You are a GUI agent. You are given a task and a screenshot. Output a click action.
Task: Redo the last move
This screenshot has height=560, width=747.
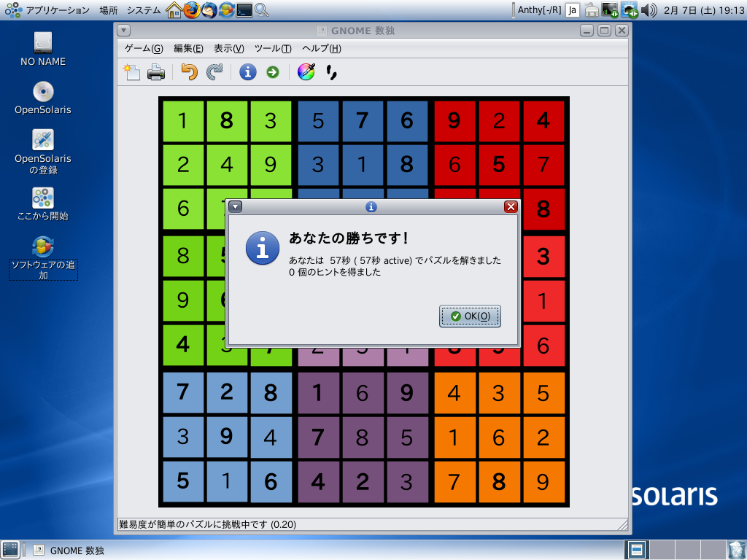pyautogui.click(x=215, y=72)
